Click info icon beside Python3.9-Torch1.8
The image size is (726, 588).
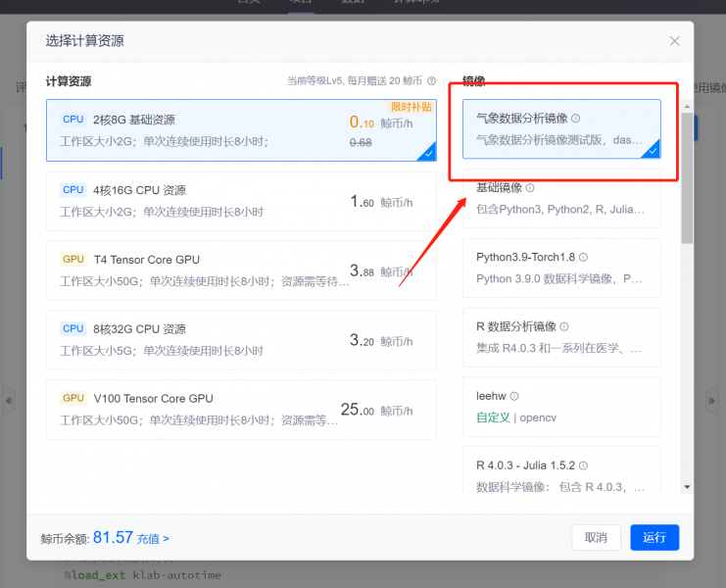click(x=583, y=258)
